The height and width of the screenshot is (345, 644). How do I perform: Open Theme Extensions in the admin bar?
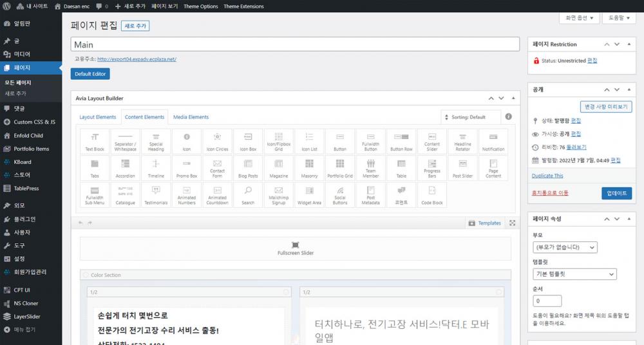coord(243,6)
